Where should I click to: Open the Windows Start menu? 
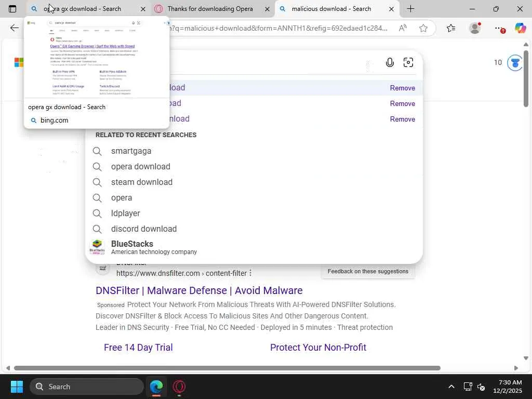(17, 387)
